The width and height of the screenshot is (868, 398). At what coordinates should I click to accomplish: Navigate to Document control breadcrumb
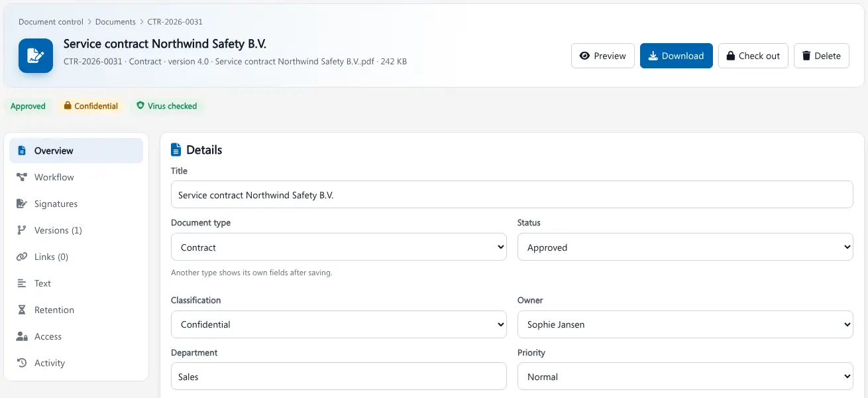(x=51, y=22)
